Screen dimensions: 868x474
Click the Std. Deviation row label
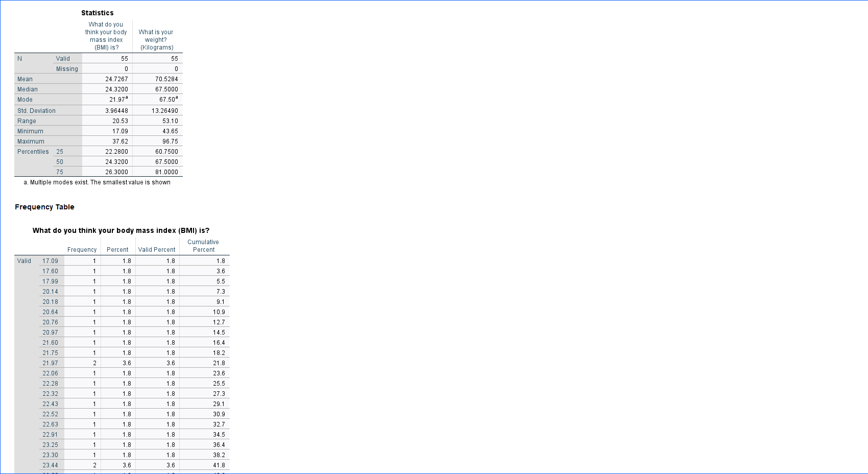(36, 110)
